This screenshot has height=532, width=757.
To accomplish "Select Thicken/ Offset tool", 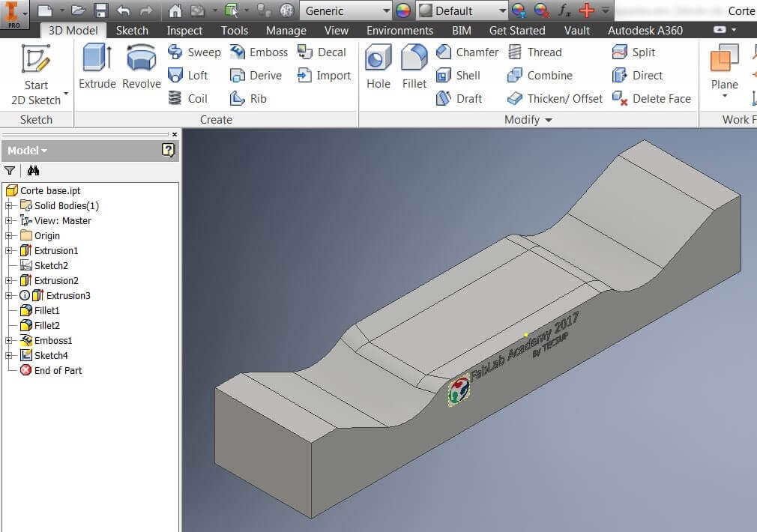I will pos(555,98).
